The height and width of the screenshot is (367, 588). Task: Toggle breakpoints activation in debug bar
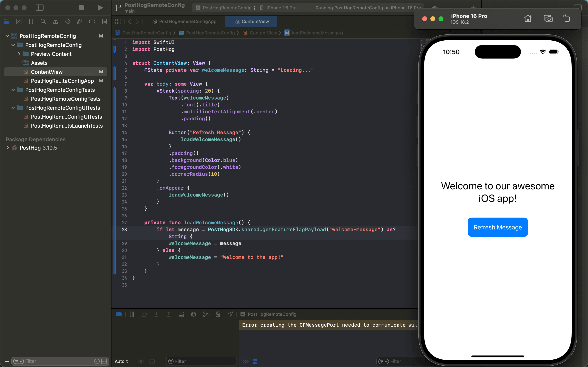pyautogui.click(x=119, y=314)
